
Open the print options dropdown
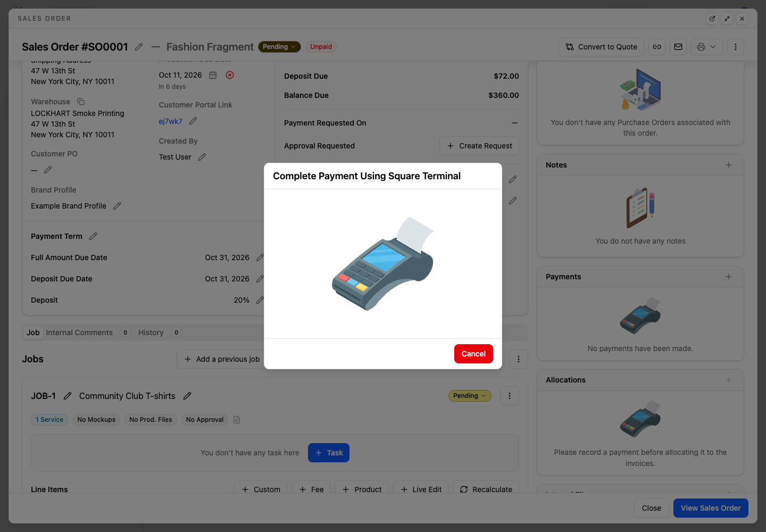tap(706, 47)
